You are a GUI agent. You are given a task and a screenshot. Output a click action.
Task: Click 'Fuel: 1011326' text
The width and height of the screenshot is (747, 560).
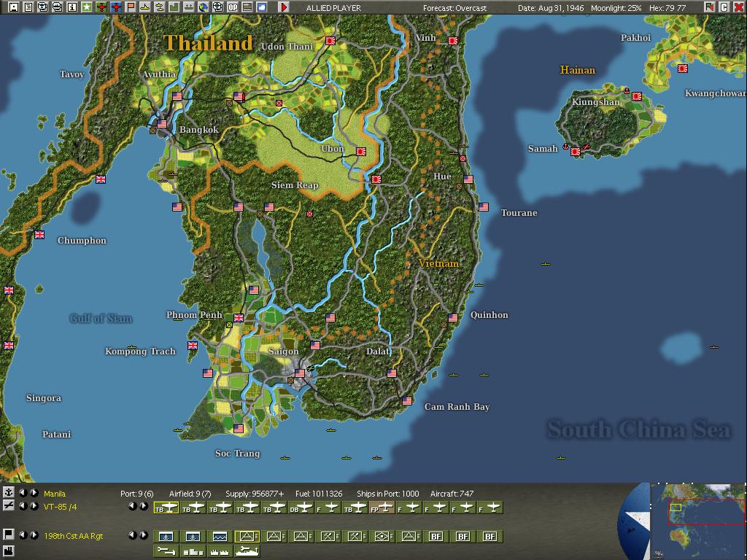[x=319, y=494]
